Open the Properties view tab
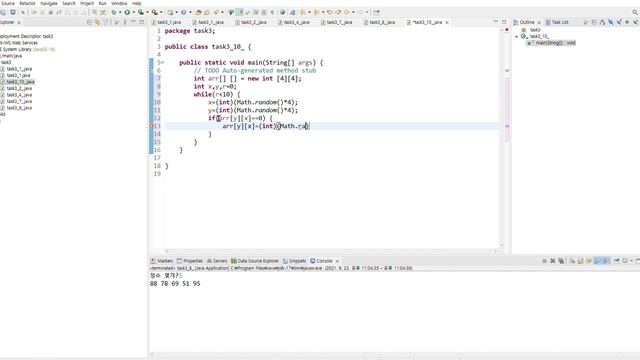Screen dimensions: 640x360 click(190, 261)
